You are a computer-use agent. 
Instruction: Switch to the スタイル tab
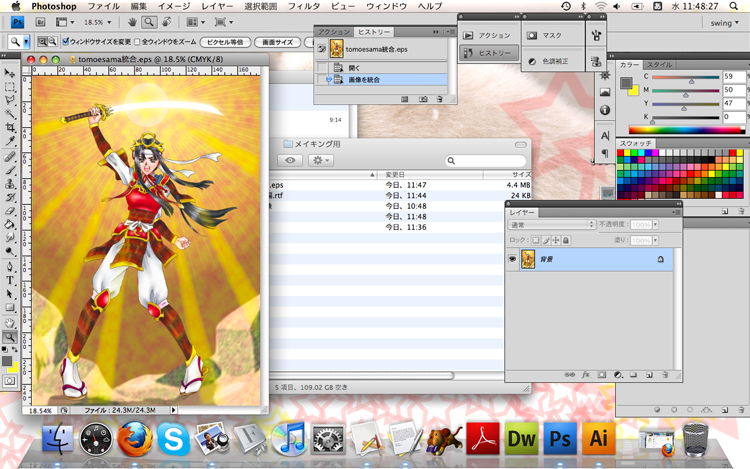[659, 65]
